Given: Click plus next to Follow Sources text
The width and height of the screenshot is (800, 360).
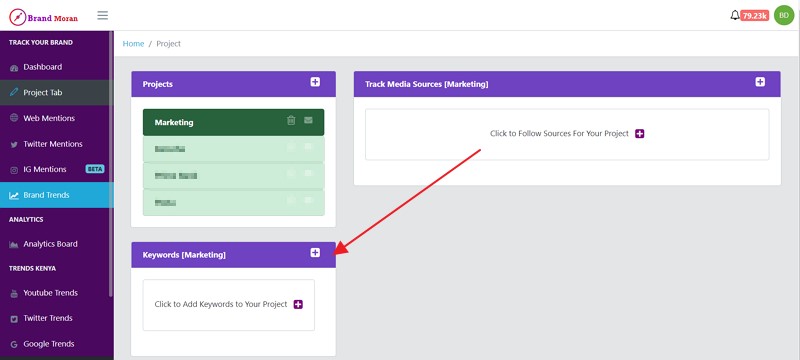Looking at the screenshot, I should tap(640, 134).
